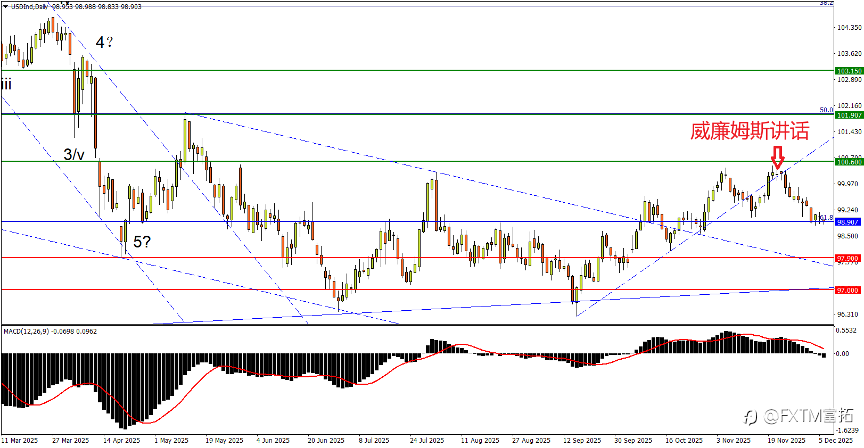Select the red 97.000 price level tag

pyautogui.click(x=849, y=290)
